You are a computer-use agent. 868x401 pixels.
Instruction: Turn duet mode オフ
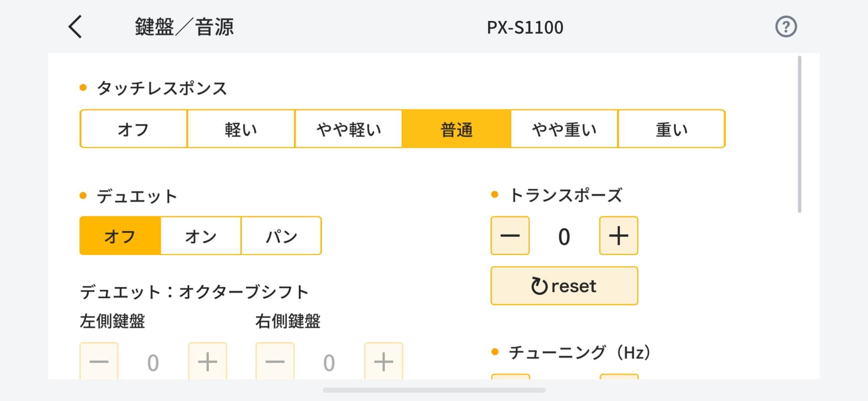pyautogui.click(x=120, y=236)
